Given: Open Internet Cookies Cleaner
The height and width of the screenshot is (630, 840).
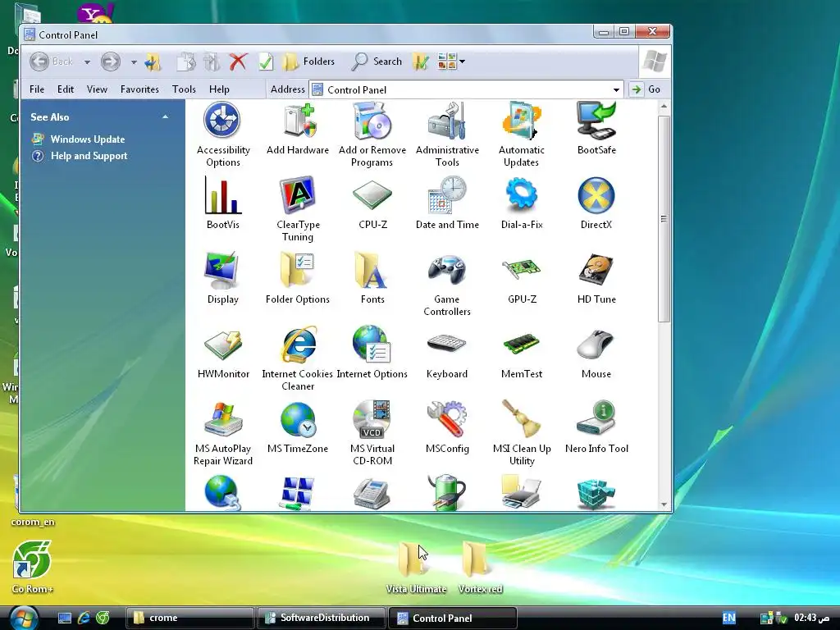Looking at the screenshot, I should point(298,358).
